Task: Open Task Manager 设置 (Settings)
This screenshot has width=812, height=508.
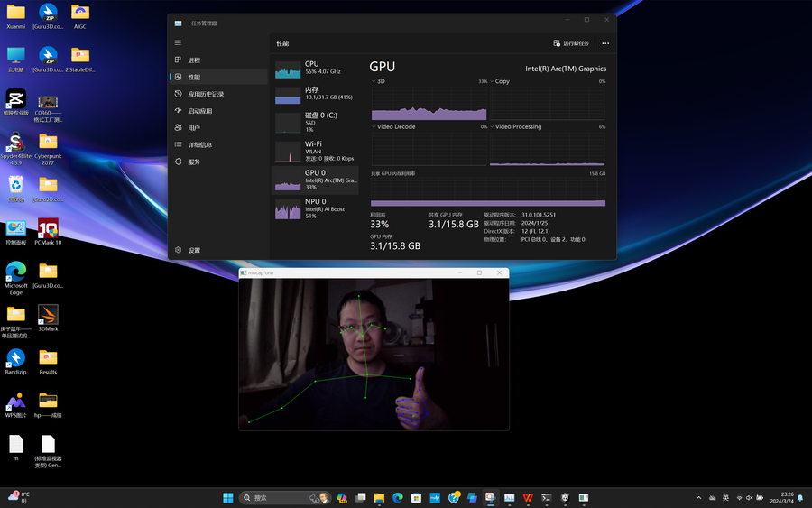Action: (194, 250)
